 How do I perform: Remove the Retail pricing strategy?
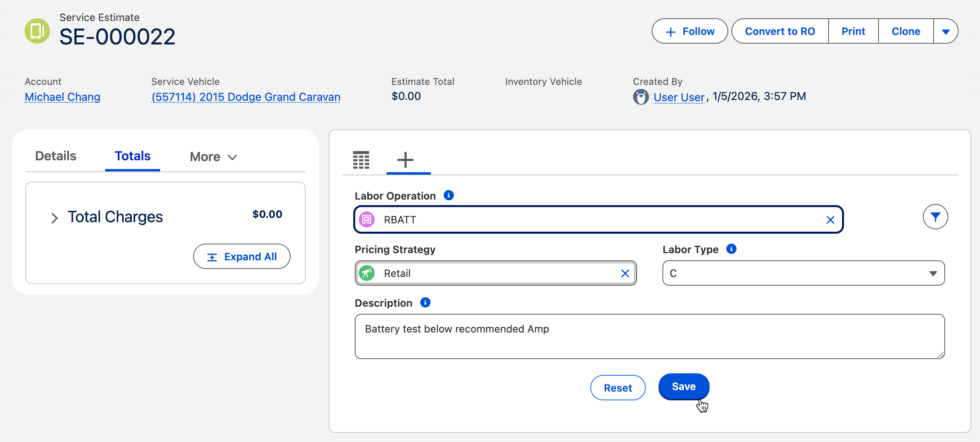(x=625, y=273)
